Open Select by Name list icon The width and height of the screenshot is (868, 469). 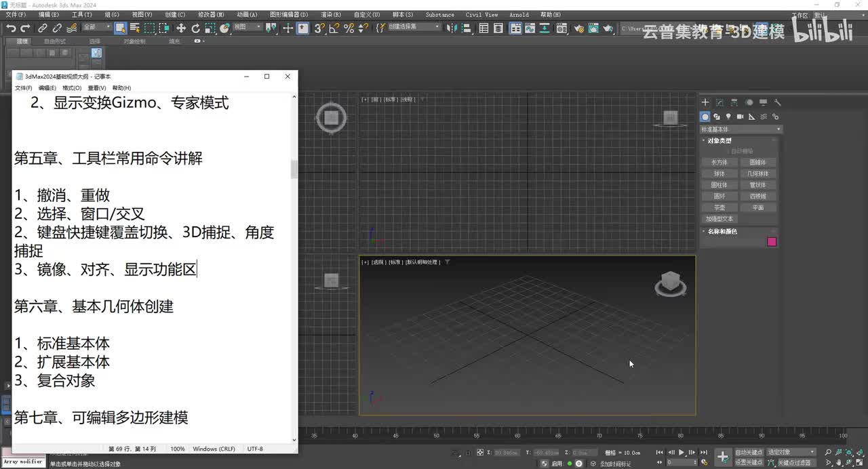135,28
